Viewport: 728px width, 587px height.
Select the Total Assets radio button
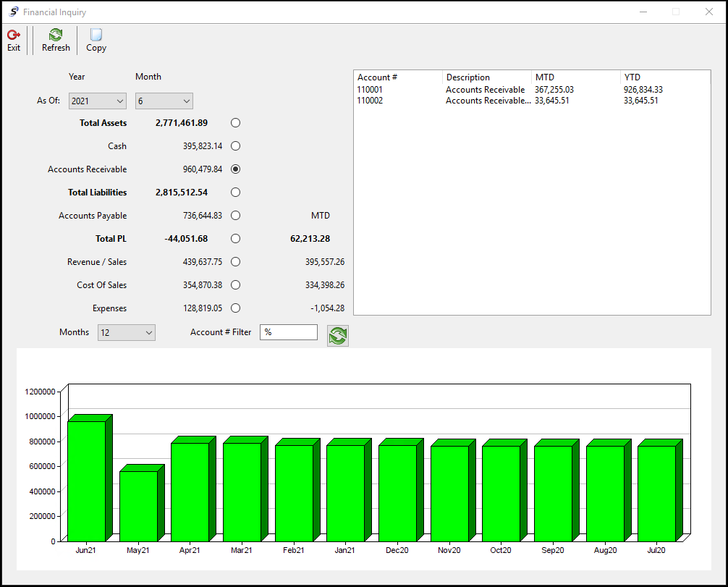pyautogui.click(x=235, y=122)
